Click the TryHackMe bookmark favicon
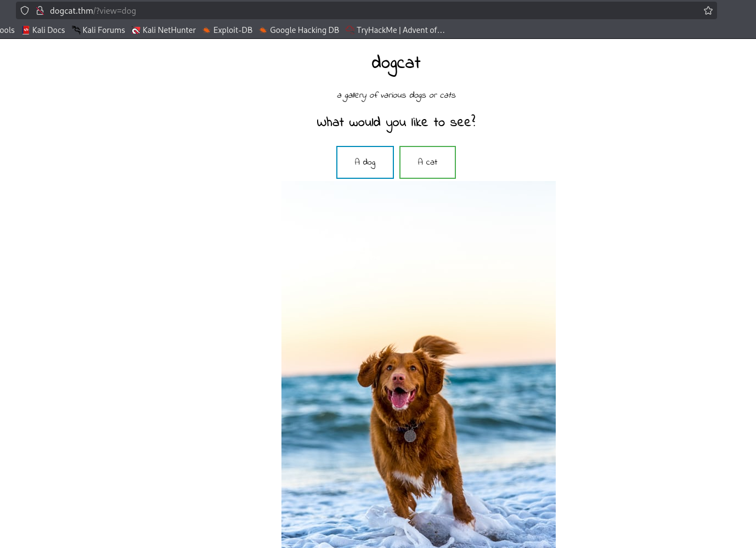This screenshot has height=548, width=756. coord(349,30)
